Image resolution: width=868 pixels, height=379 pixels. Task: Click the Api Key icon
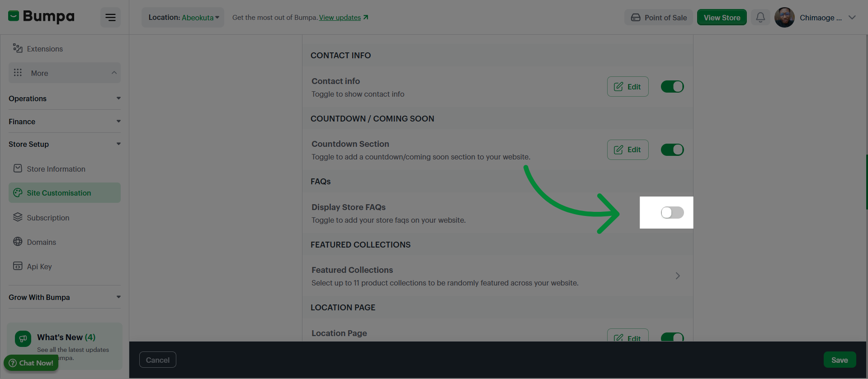click(18, 266)
